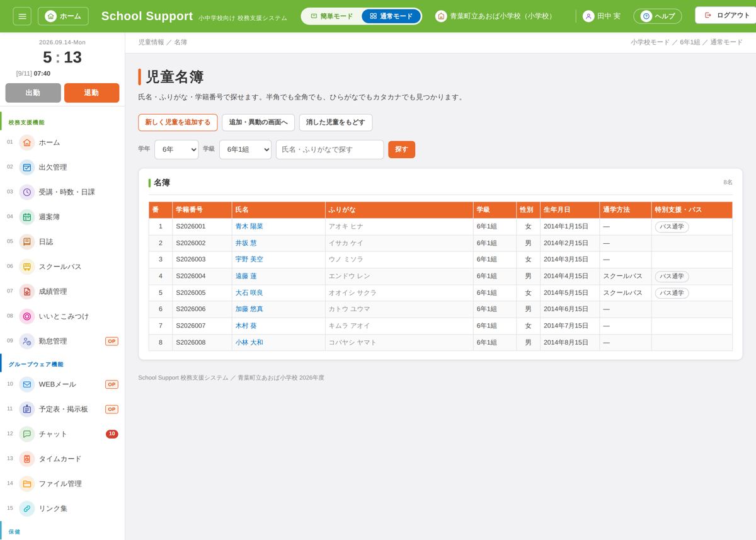Open the ファイル管理 folder icon
Image resolution: width=756 pixels, height=540 pixels.
27,484
